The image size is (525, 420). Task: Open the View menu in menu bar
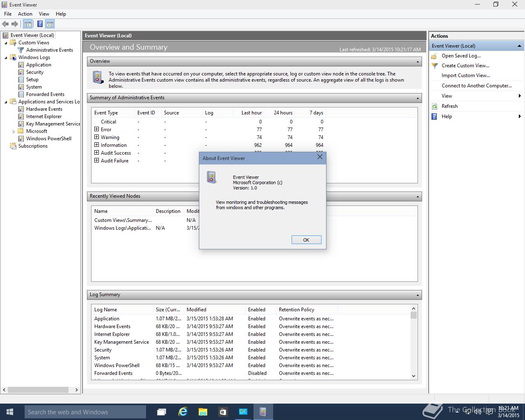[x=44, y=14]
